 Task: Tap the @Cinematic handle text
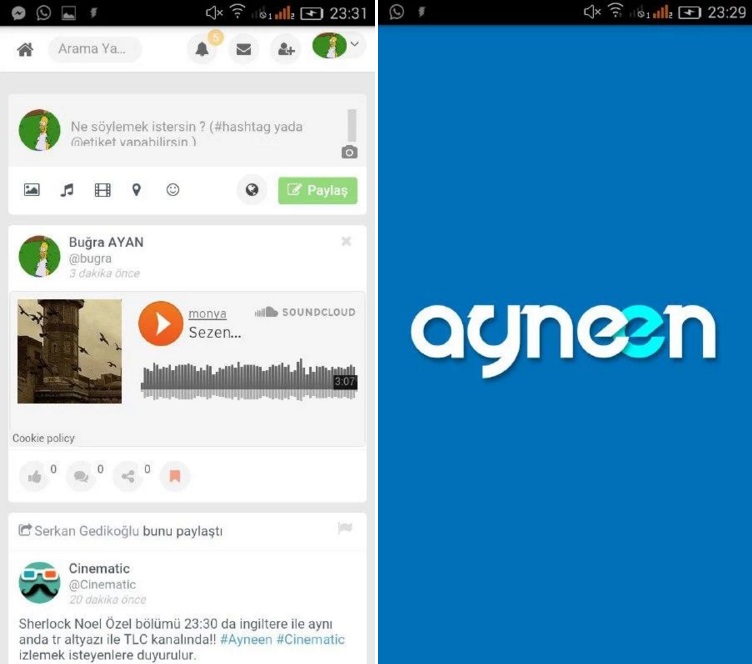(x=102, y=585)
